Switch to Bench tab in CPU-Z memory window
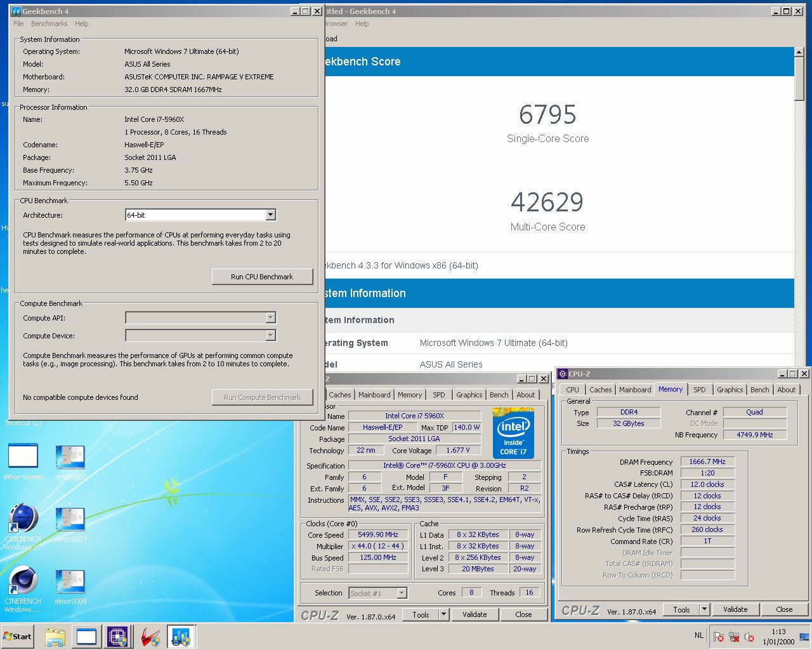The height and width of the screenshot is (650, 812). [x=759, y=390]
